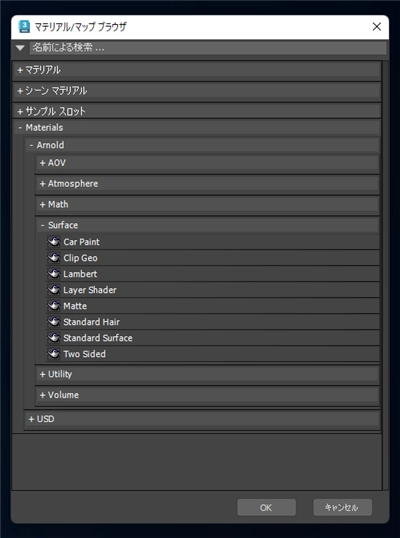Collapse the Arnold category
The image size is (400, 538).
coord(202,145)
